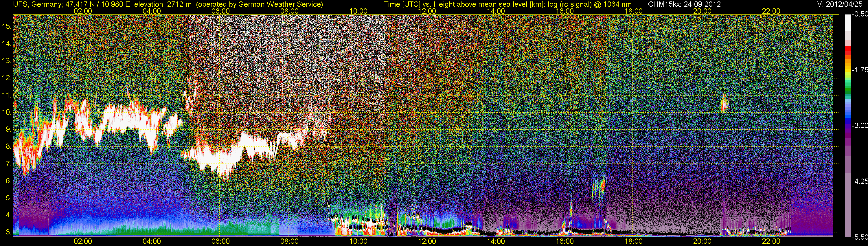The width and height of the screenshot is (868, 246).
Task: Click 16:00 on the bottom time axis
Action: 565,241
